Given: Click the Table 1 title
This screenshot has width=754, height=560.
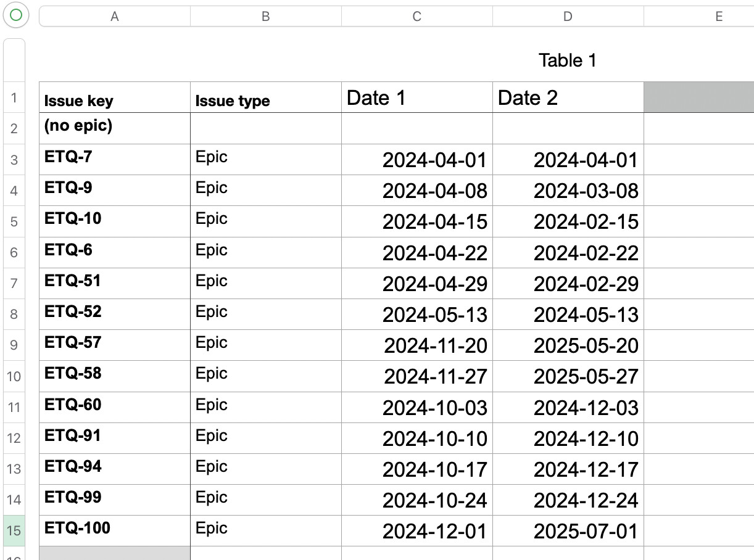Looking at the screenshot, I should coord(568,60).
